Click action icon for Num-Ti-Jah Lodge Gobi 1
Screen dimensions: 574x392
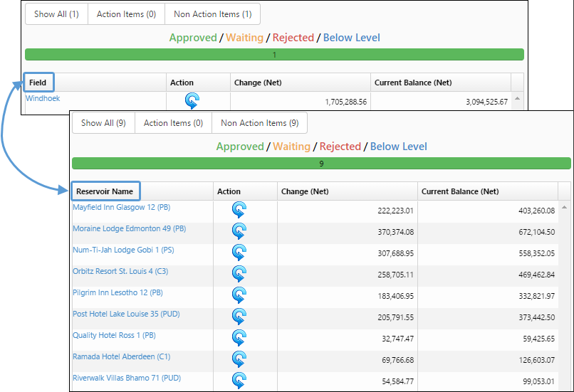click(239, 253)
